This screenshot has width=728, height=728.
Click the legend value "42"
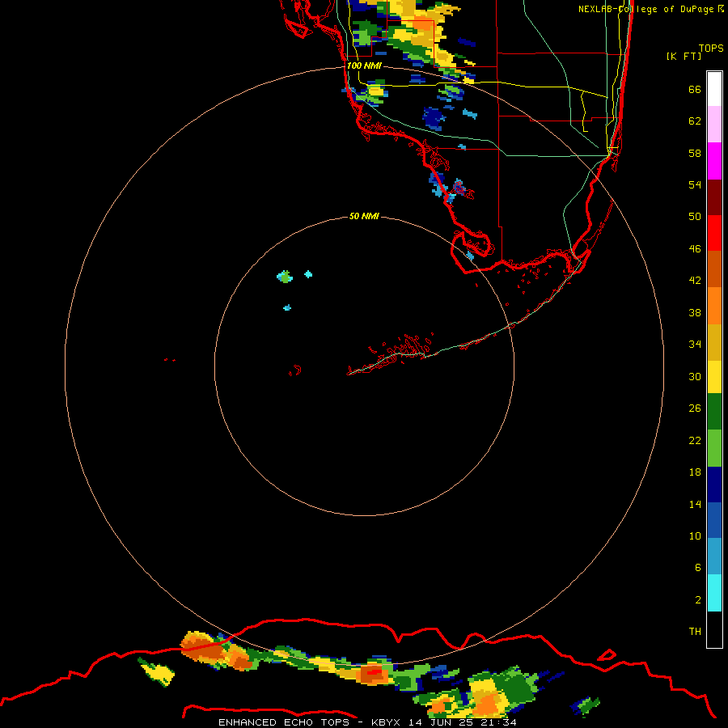[x=695, y=281]
